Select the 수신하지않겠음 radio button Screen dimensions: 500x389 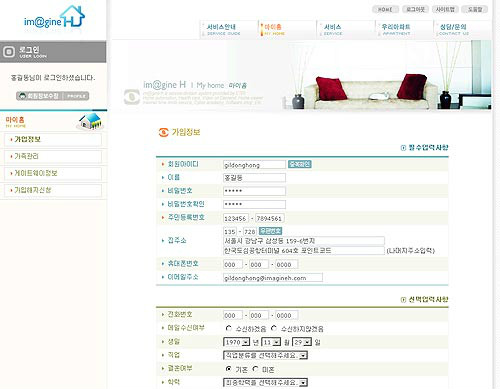point(274,328)
